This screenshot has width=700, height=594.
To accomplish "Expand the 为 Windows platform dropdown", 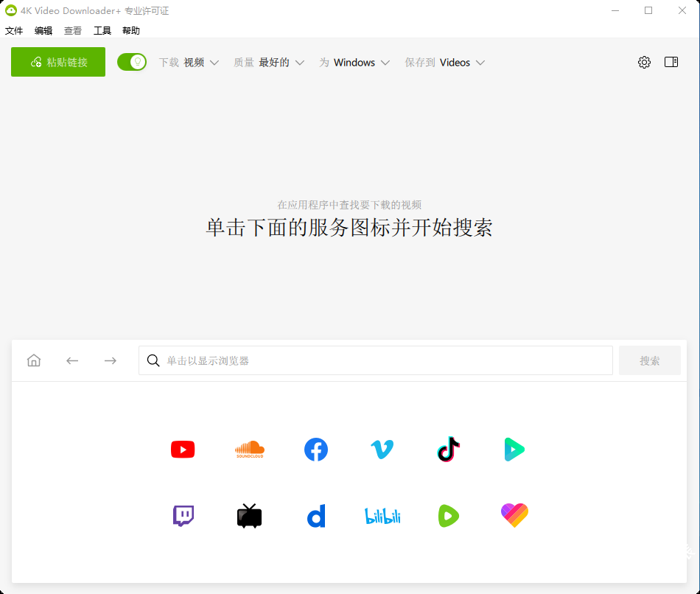I will pyautogui.click(x=354, y=63).
